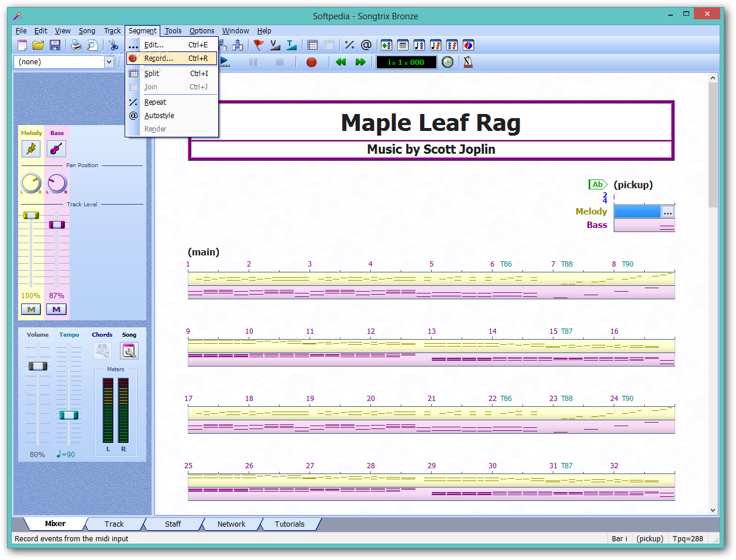Click the grayed Stop button
736x560 pixels.
click(x=280, y=62)
